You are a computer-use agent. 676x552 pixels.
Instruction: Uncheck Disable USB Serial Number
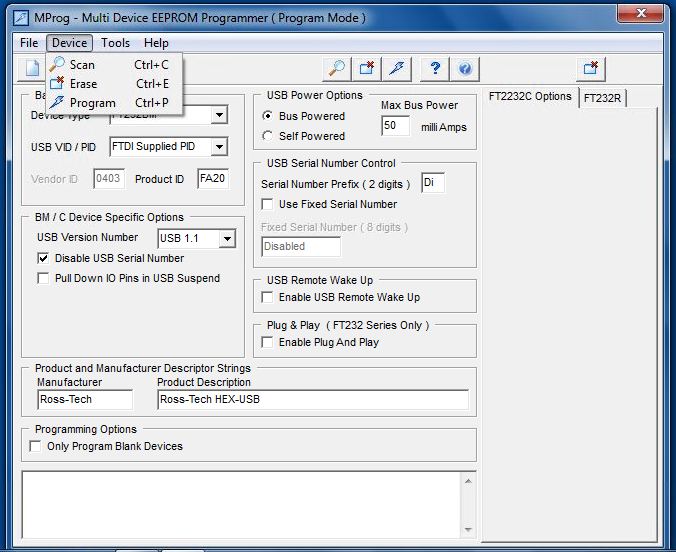(x=43, y=258)
